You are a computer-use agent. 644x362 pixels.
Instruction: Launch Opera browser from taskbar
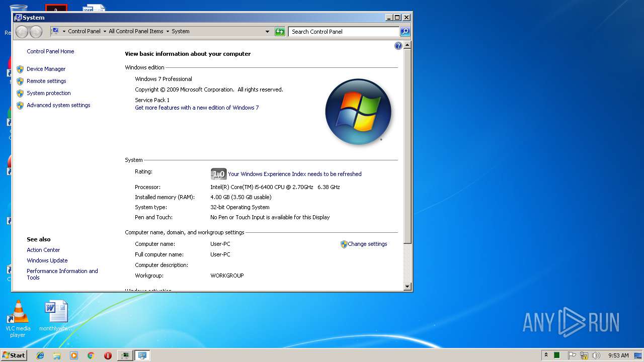click(x=108, y=355)
